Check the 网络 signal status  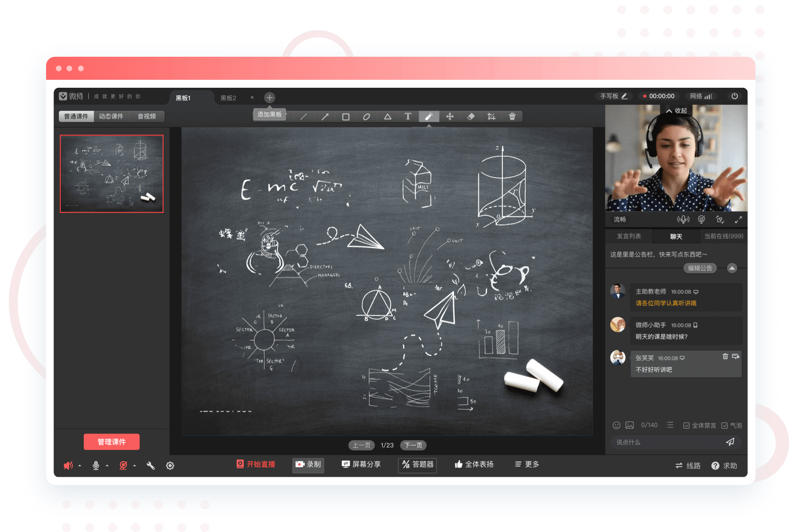pyautogui.click(x=701, y=96)
